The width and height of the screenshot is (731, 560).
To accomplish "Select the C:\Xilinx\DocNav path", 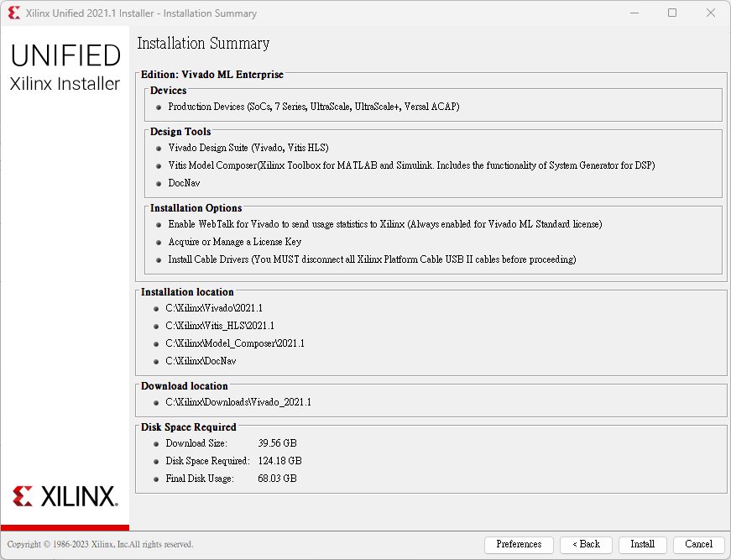I will (x=201, y=361).
